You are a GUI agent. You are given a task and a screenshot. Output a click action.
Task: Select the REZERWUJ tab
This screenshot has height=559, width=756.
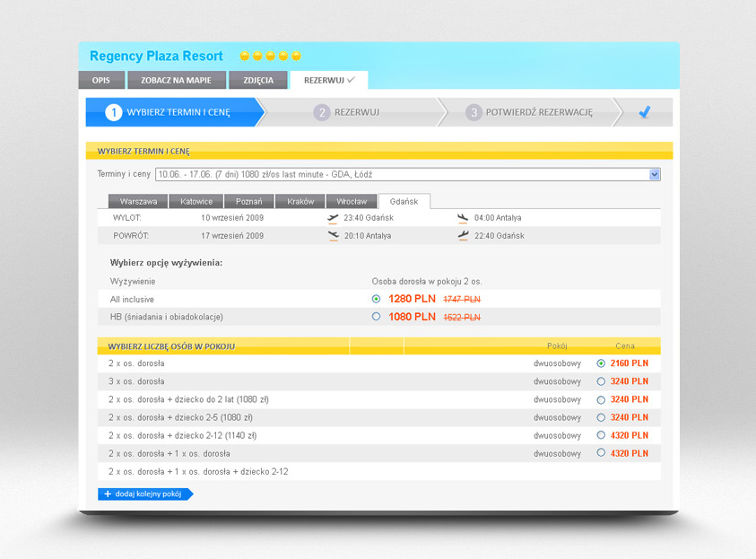pos(329,80)
